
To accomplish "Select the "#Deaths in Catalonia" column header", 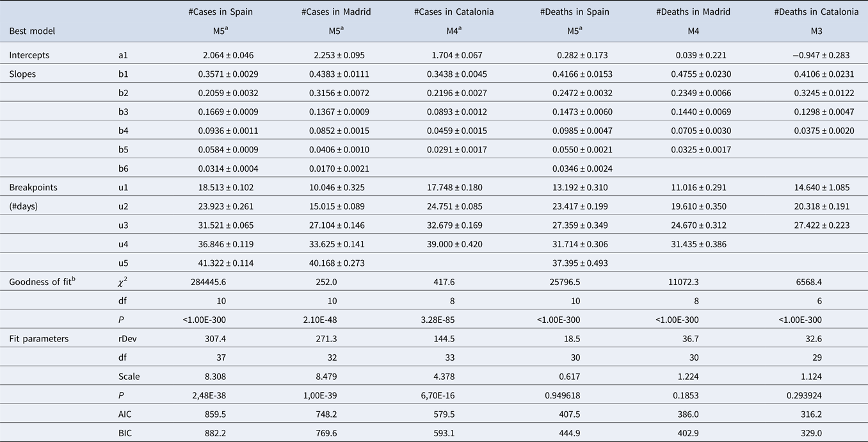I will [816, 12].
